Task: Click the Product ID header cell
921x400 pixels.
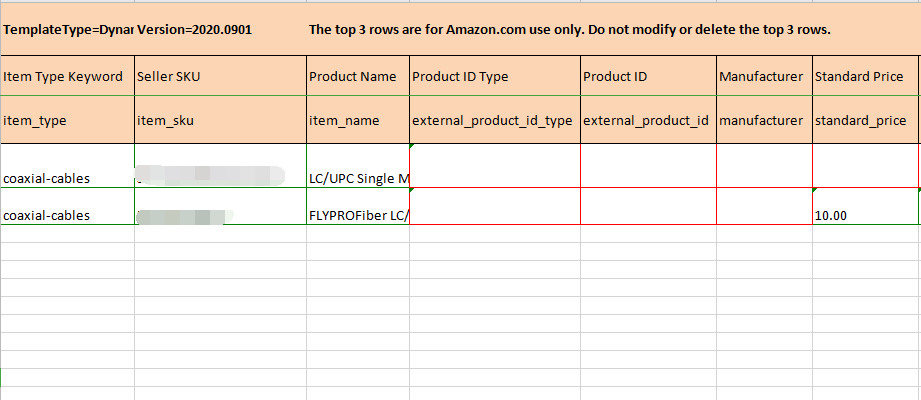Action: coord(646,76)
